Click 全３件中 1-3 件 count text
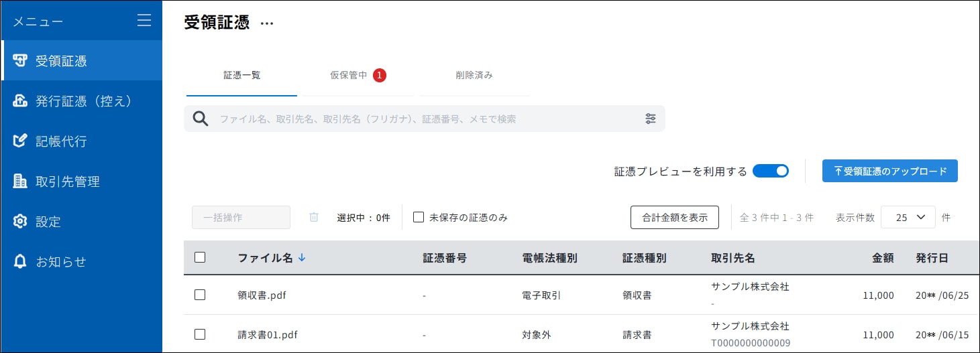Screen dimensions: 980x353 coord(777,217)
